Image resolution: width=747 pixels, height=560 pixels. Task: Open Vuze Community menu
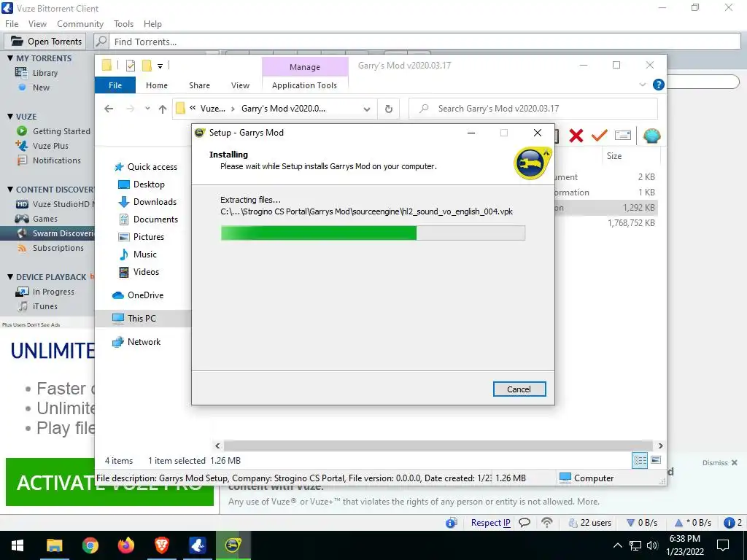(80, 24)
